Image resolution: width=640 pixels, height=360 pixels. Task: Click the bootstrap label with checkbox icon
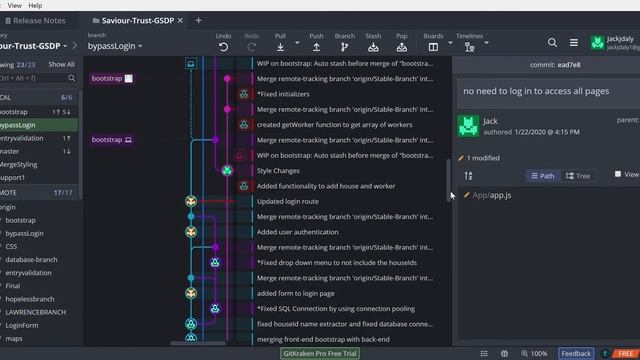[112, 78]
